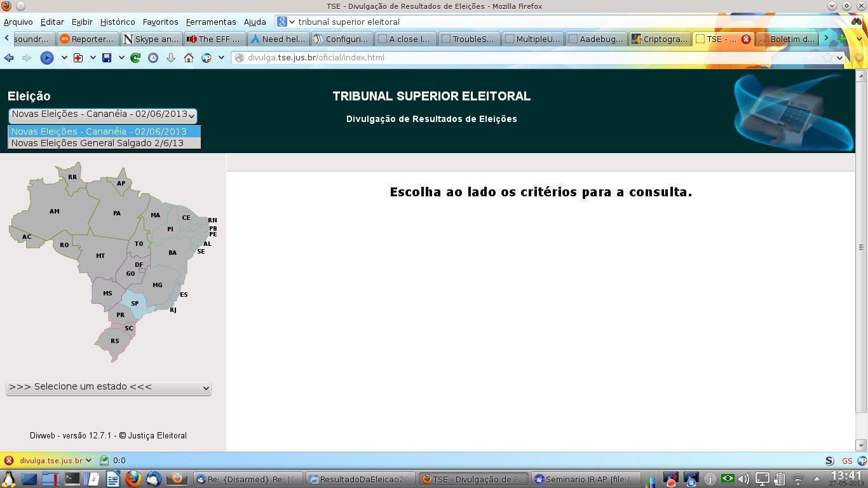Click the volume speaker tray icon
This screenshot has height=488, width=868.
pos(743,478)
